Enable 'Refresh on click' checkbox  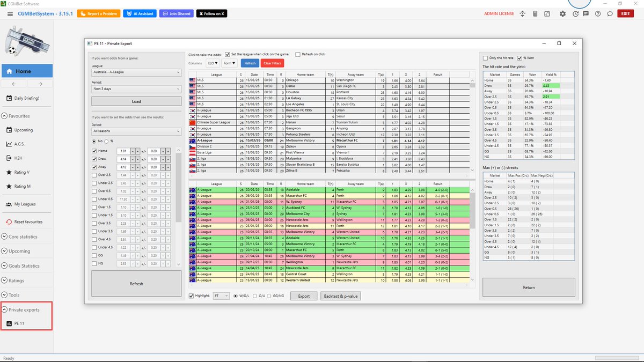[298, 54]
